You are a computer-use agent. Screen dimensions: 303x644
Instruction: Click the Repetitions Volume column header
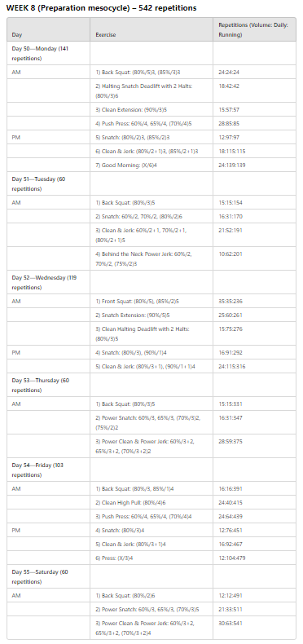click(254, 29)
